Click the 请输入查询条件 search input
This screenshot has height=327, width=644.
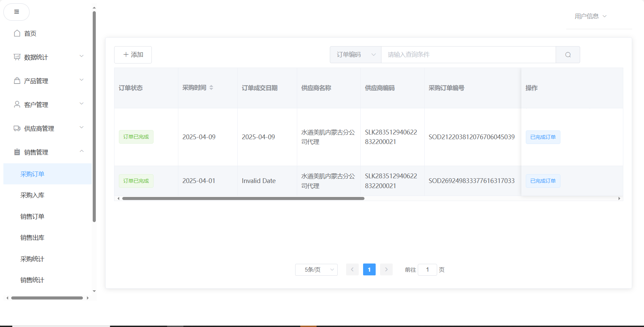468,55
